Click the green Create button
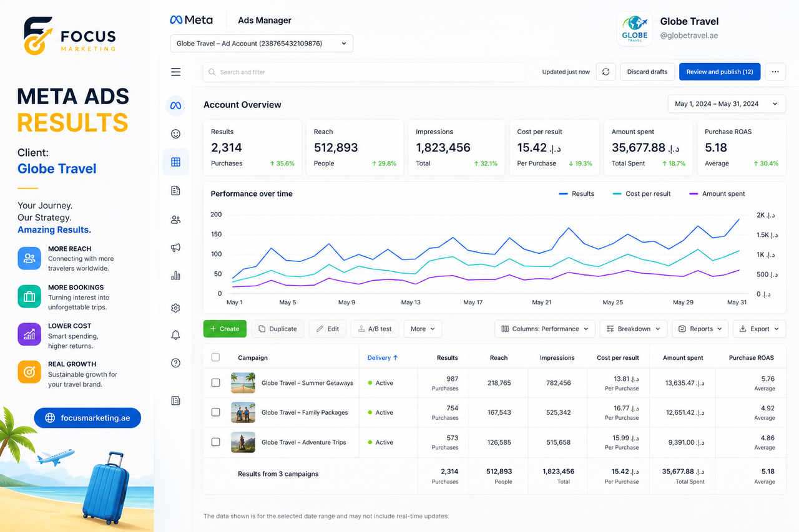Image resolution: width=799 pixels, height=532 pixels. 225,329
